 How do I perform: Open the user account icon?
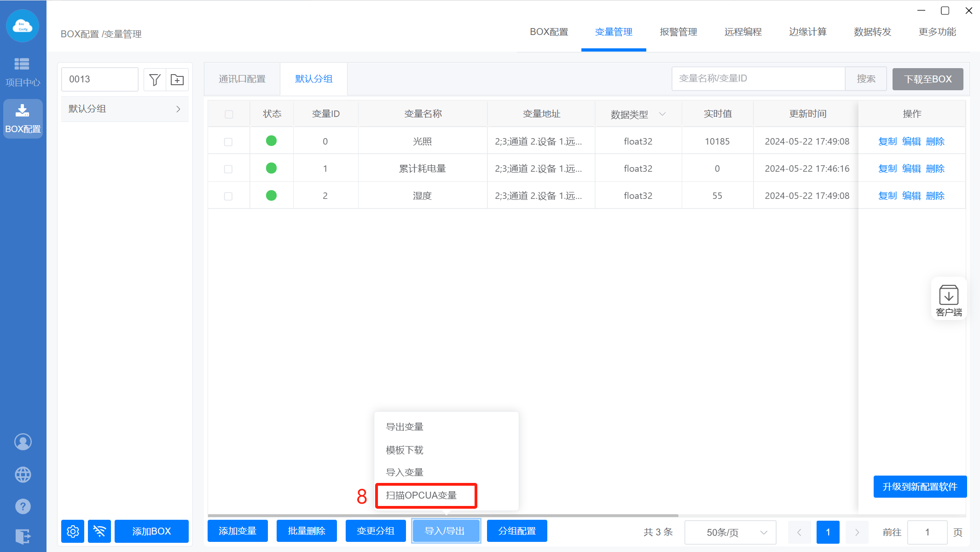click(x=23, y=442)
